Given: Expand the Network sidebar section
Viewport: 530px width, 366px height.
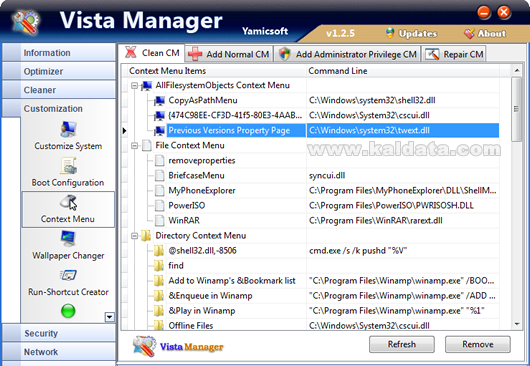Looking at the screenshot, I should [59, 351].
